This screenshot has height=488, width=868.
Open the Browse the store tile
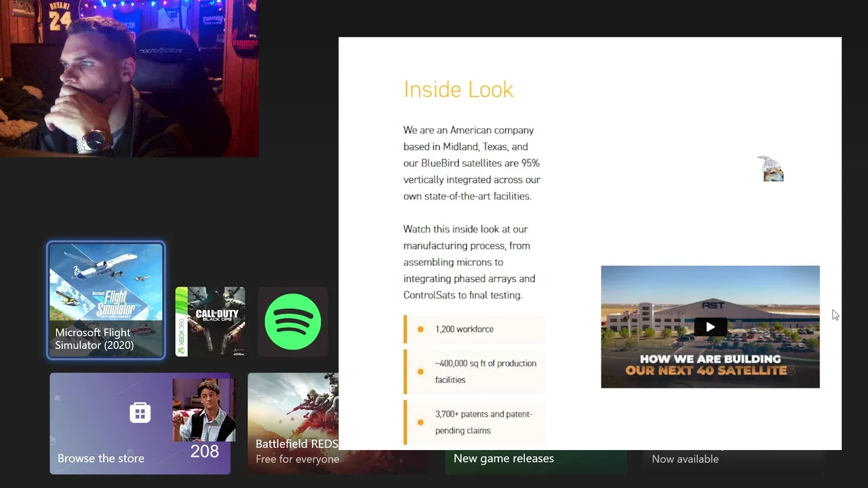140,424
